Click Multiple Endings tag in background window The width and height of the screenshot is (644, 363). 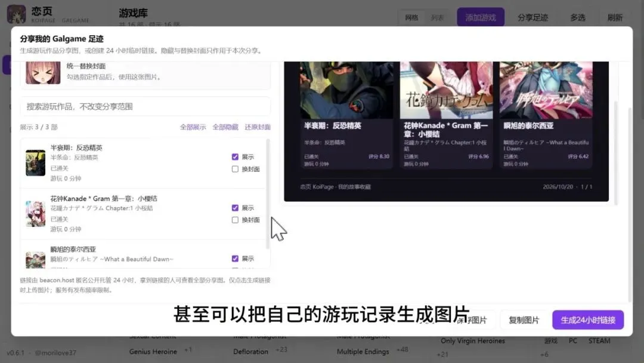point(363,352)
